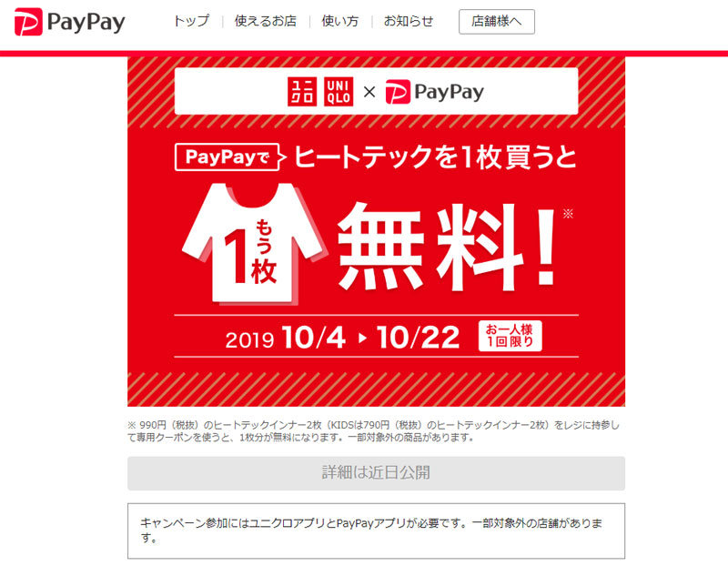This screenshot has height=566, width=728.
Task: Click the campaign app requirement notice box
Action: click(x=376, y=531)
